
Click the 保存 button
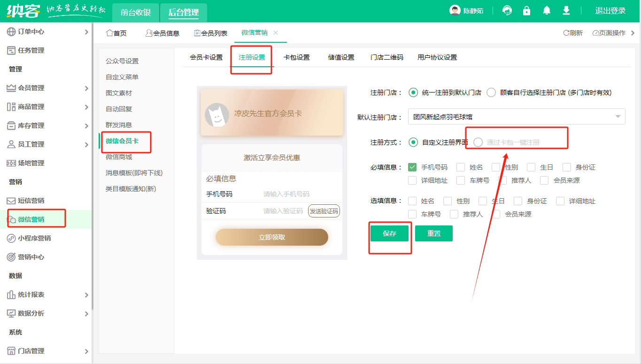(389, 233)
